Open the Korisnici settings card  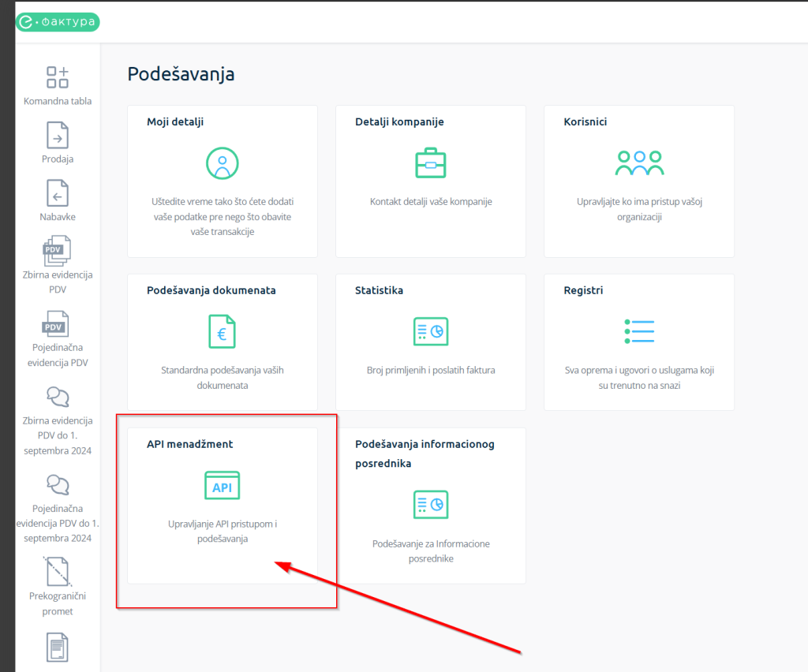click(639, 181)
